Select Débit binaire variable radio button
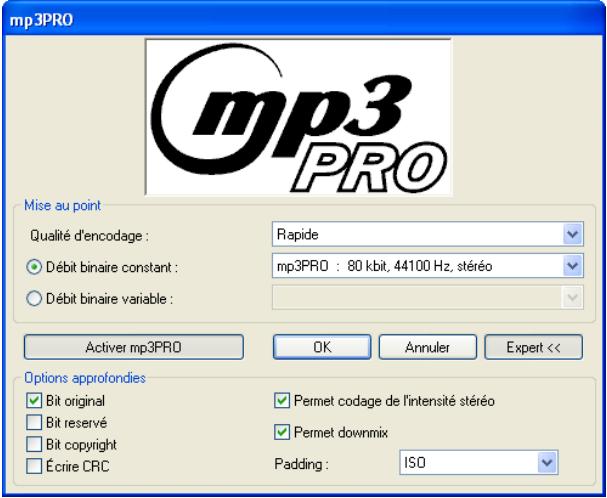 [34, 299]
